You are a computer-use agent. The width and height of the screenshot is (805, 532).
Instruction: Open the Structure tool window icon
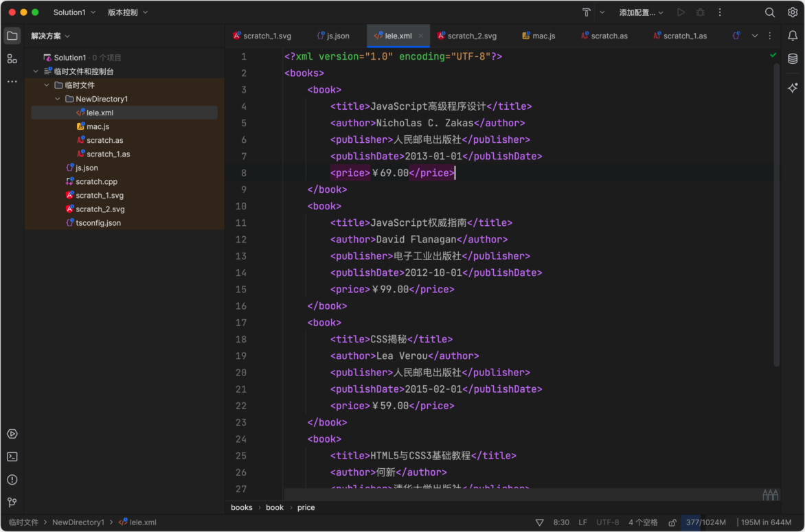click(12, 59)
